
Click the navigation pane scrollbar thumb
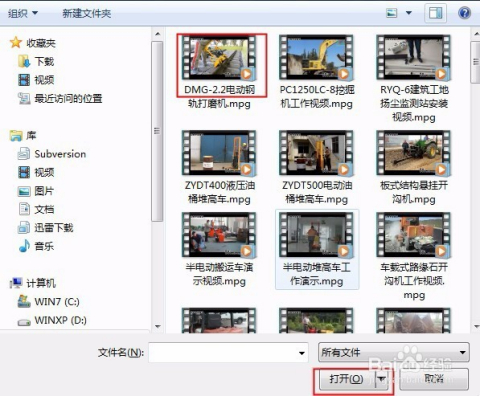pyautogui.click(x=157, y=131)
